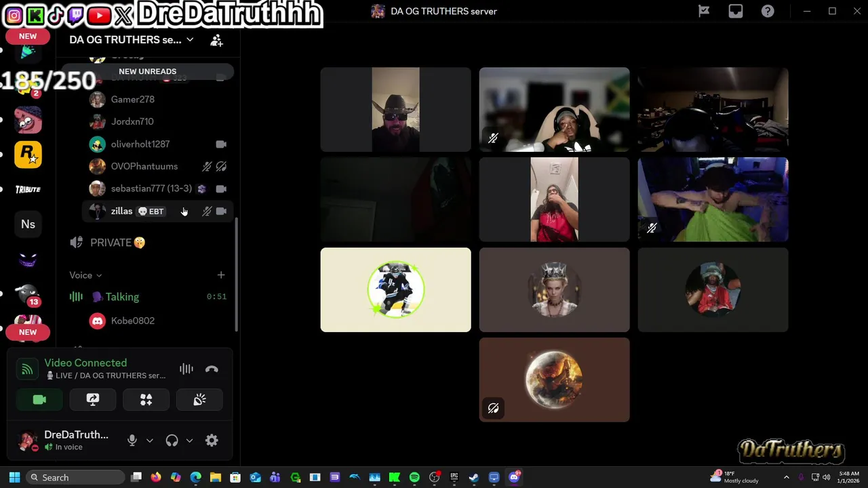
Task: Click the DreDaTruth user profile avatar
Action: tap(28, 441)
